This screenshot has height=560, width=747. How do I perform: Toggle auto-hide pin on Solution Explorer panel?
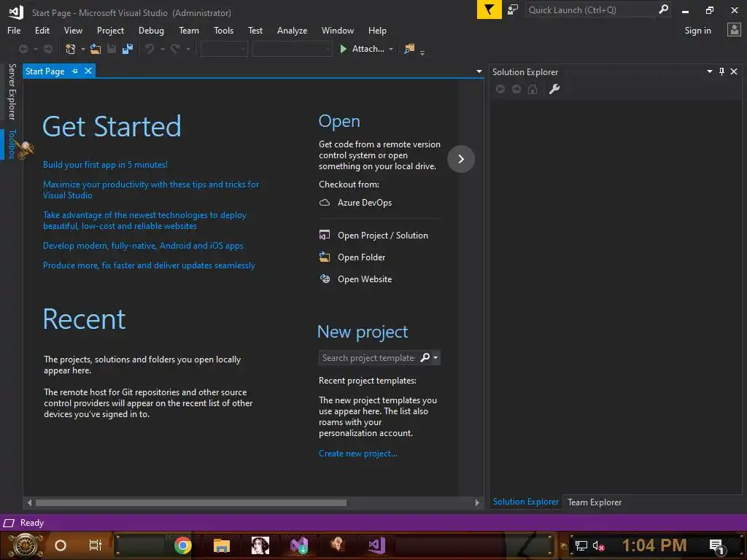pyautogui.click(x=721, y=71)
